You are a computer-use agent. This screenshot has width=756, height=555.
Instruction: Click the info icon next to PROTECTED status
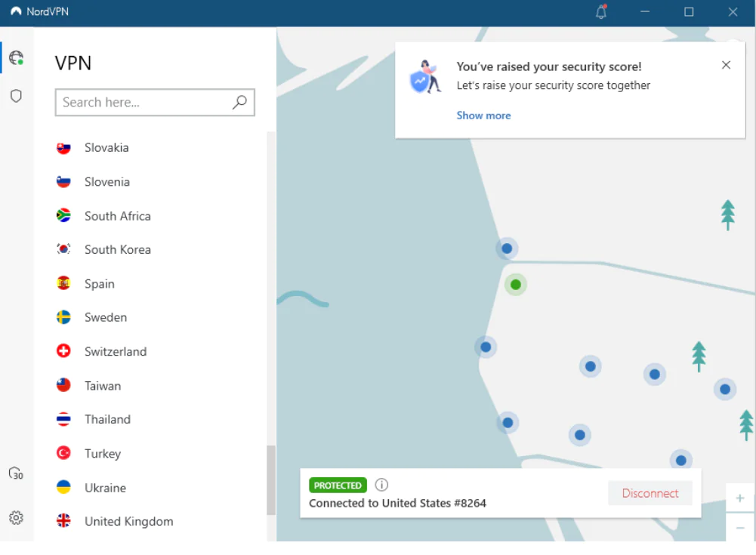[x=381, y=485]
